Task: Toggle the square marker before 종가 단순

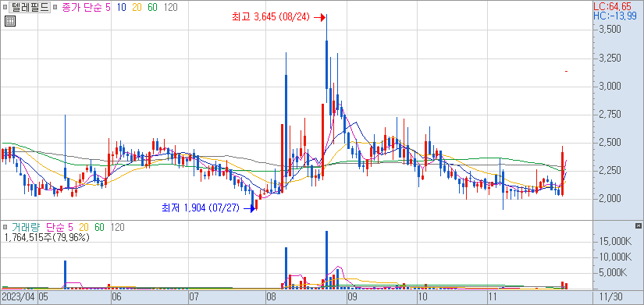Action: [56, 7]
